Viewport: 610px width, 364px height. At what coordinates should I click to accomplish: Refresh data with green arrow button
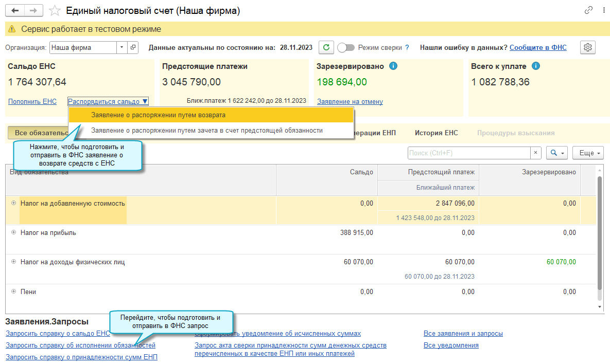coord(325,47)
